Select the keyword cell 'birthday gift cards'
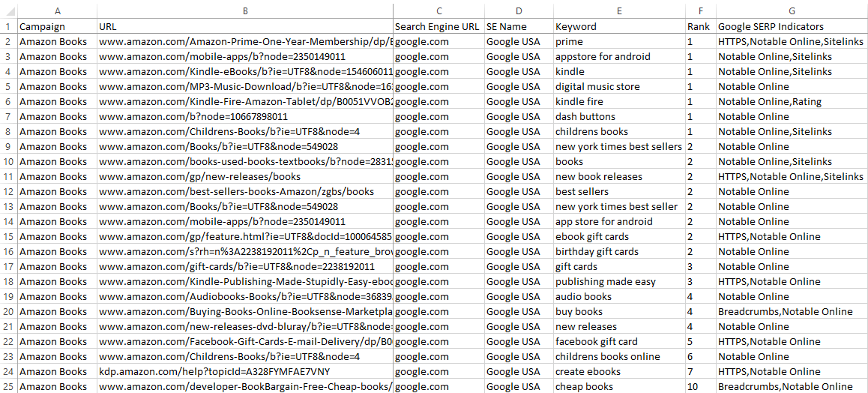868x393 pixels. [x=619, y=251]
